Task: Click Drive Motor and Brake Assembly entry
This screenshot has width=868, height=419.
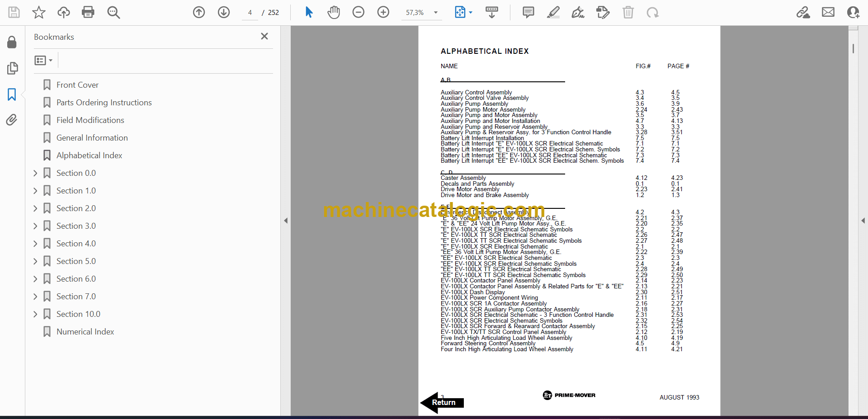Action: coord(485,195)
